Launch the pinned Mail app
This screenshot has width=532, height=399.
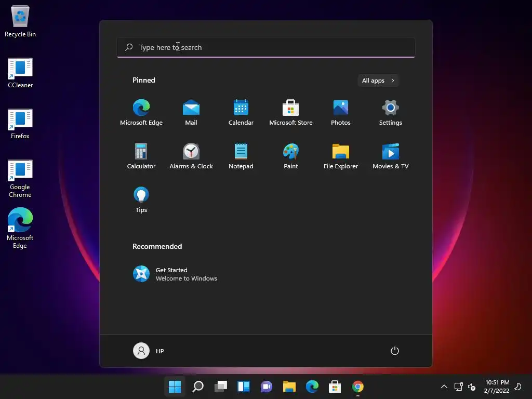(x=191, y=112)
